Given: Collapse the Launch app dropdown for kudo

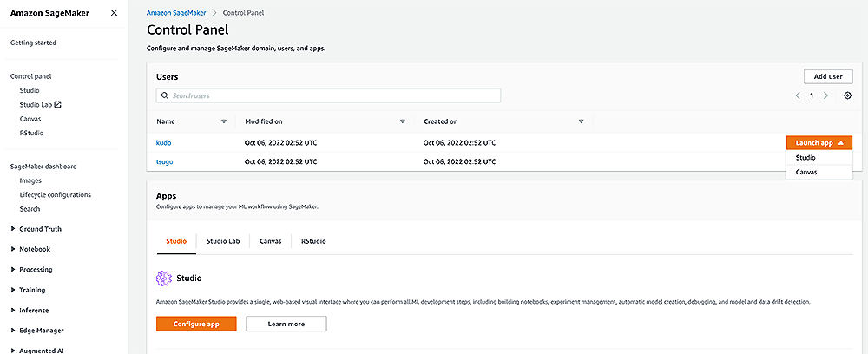Looking at the screenshot, I should 819,142.
